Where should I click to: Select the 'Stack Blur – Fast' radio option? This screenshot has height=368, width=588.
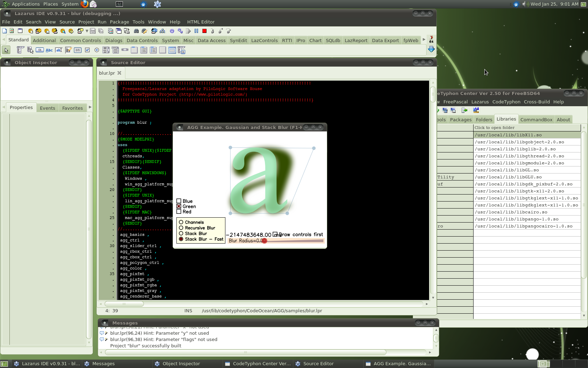click(181, 239)
